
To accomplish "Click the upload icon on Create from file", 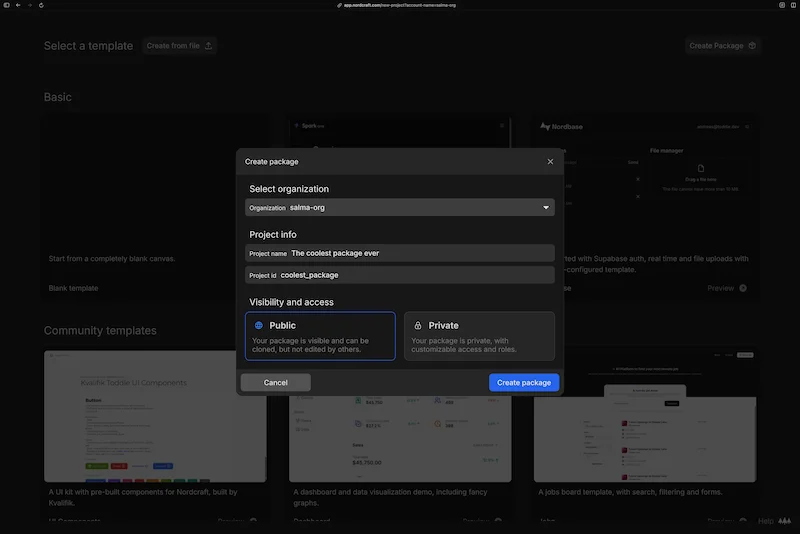I will (208, 46).
